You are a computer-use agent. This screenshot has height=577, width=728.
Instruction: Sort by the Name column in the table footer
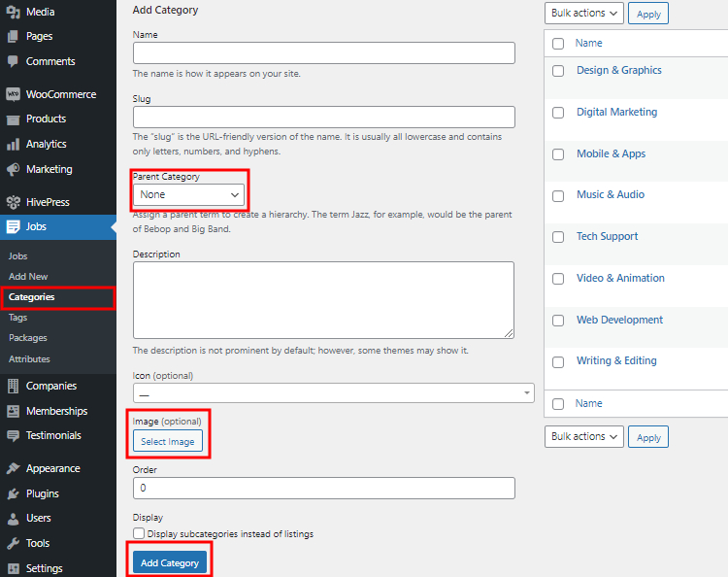(x=589, y=403)
